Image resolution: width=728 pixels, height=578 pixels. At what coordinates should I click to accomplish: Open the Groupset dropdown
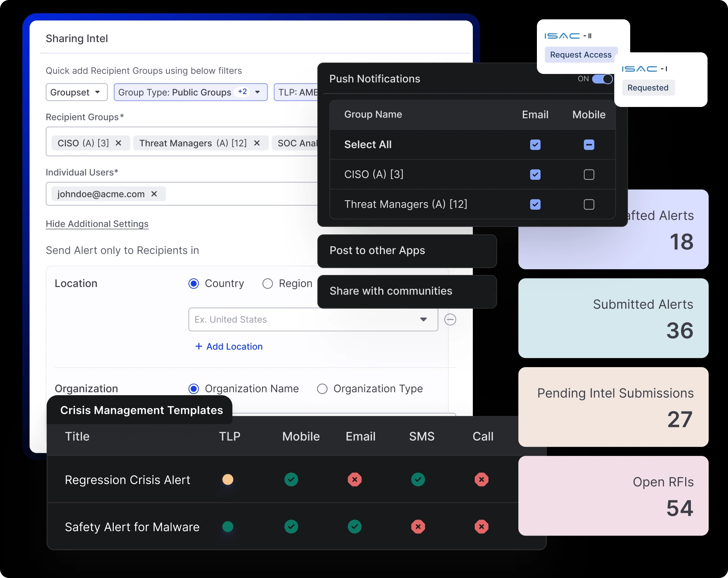pos(76,92)
